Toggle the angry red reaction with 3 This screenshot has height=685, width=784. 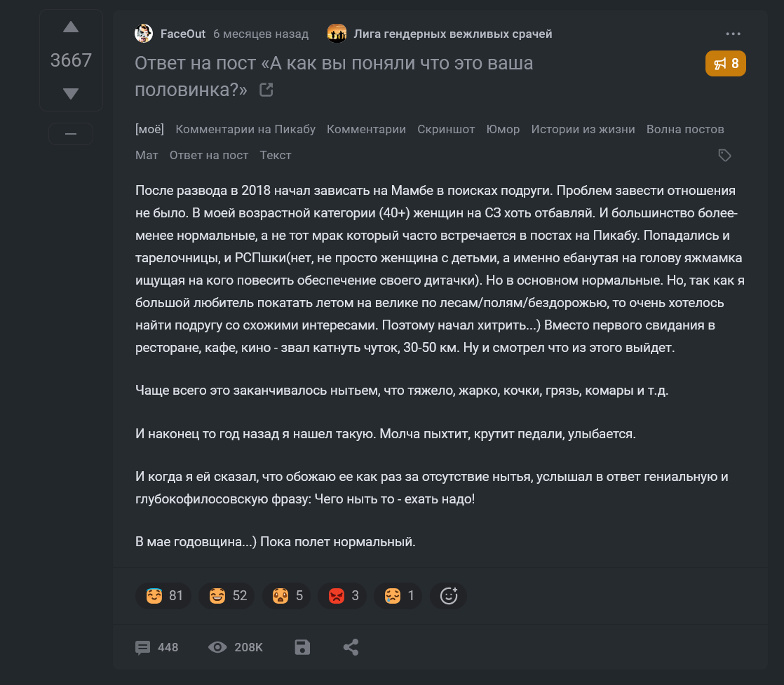coord(344,596)
